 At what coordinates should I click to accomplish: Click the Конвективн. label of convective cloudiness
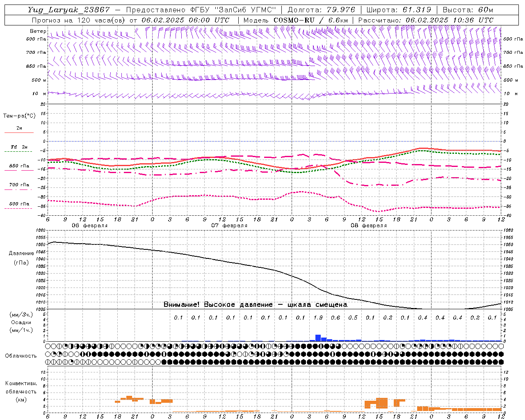(x=21, y=383)
